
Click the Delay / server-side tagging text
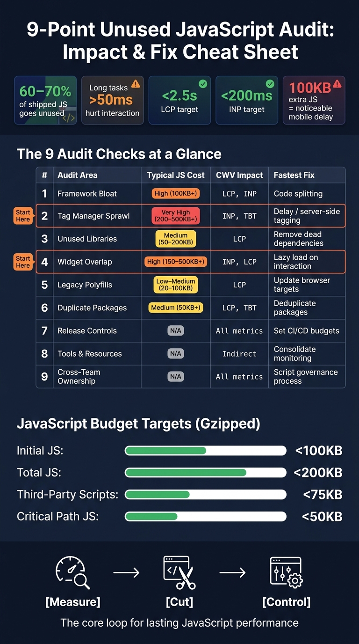point(307,216)
